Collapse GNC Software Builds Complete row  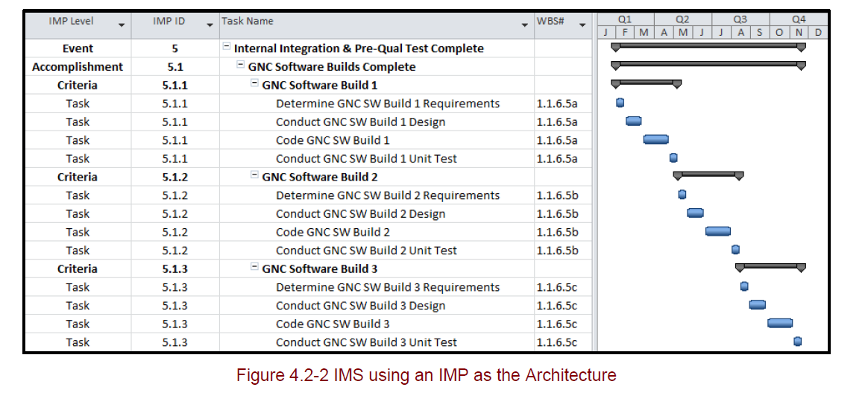point(240,66)
